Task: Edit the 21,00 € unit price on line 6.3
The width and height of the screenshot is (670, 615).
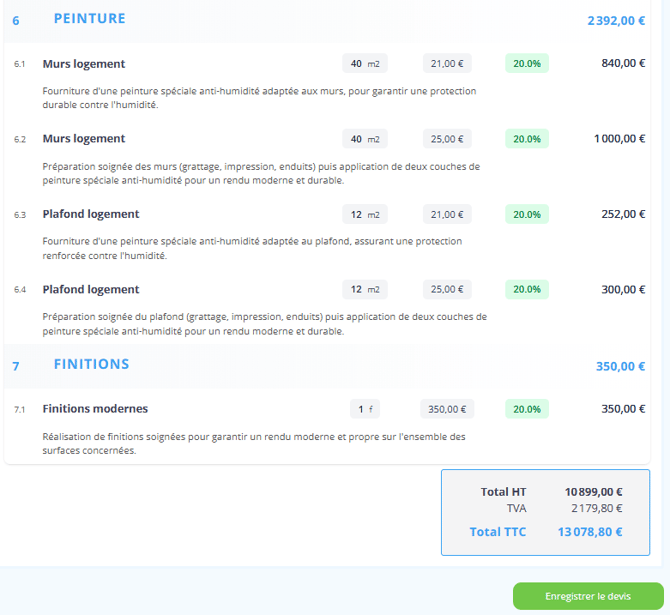Action: (x=447, y=214)
